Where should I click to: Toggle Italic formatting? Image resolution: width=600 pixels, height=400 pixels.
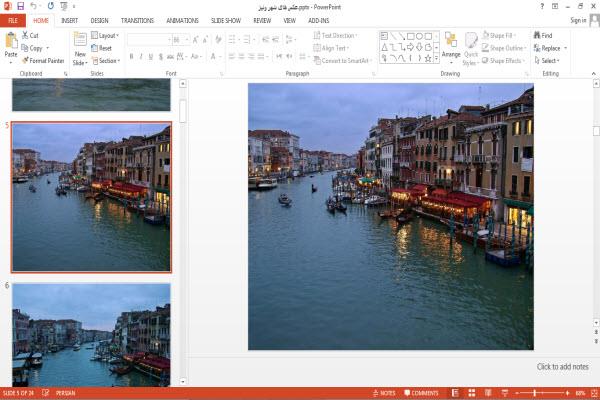[x=141, y=57]
